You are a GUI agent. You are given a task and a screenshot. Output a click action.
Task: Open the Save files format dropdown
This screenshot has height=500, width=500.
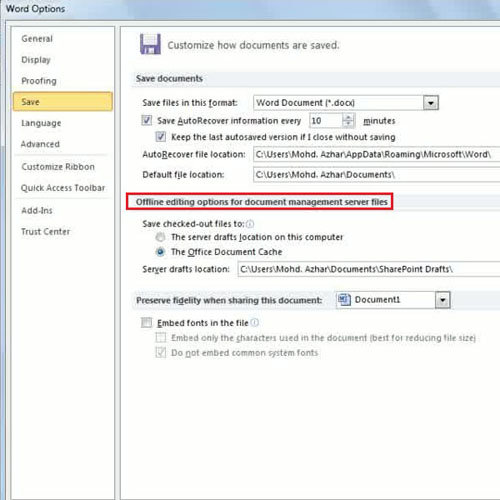(x=431, y=103)
